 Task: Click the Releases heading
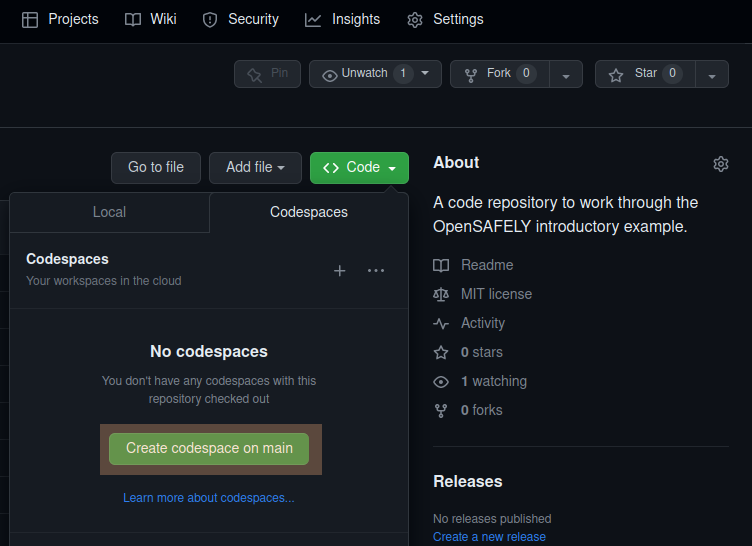(x=468, y=481)
